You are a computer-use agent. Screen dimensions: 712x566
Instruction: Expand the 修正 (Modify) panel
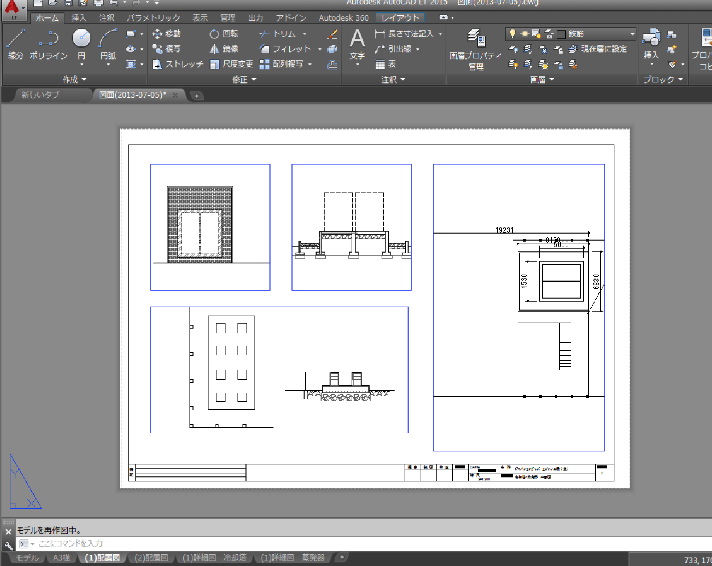(x=244, y=79)
